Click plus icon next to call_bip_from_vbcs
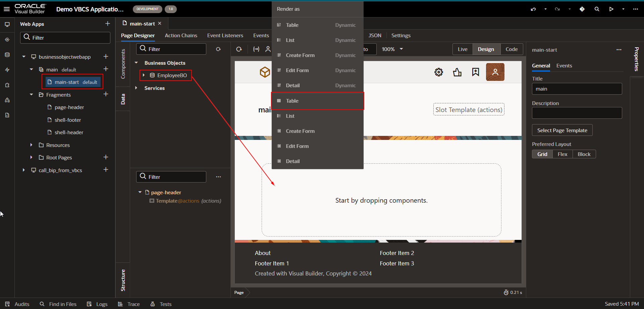This screenshot has height=309, width=644. tap(106, 170)
